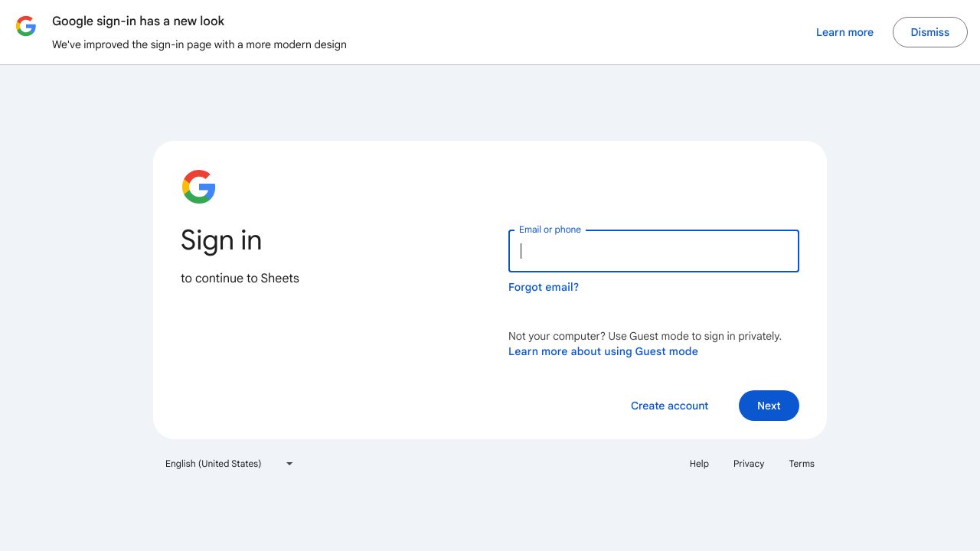Click the Google logo in the banner
Screen dimensions: 980x551
(26, 26)
